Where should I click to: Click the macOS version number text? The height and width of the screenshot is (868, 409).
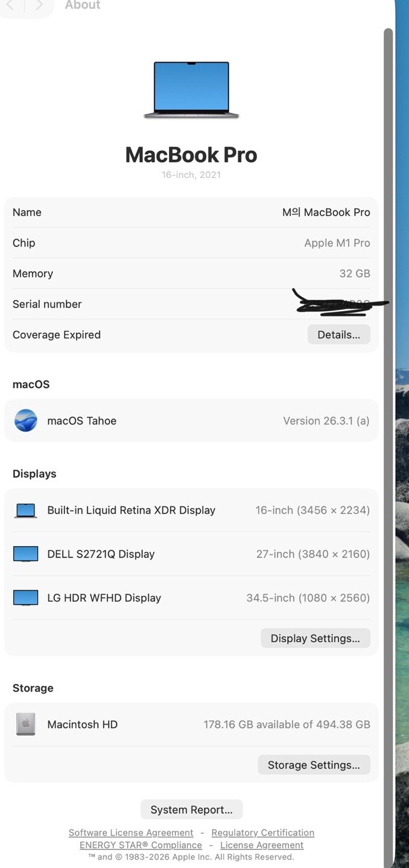pyautogui.click(x=326, y=421)
